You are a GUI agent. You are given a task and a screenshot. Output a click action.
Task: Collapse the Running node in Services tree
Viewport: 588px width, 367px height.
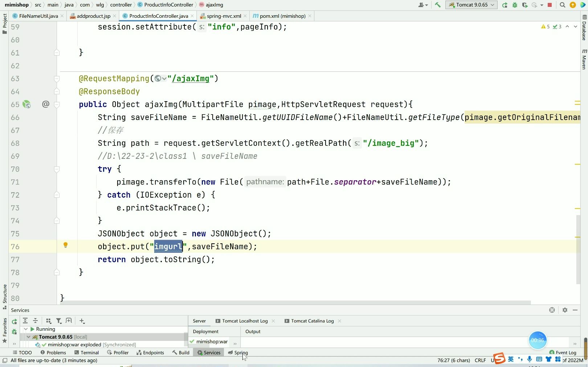point(26,329)
